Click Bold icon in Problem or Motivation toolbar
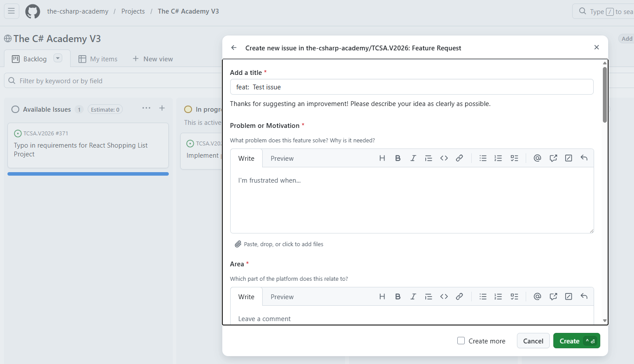Image resolution: width=634 pixels, height=364 pixels. [x=398, y=158]
